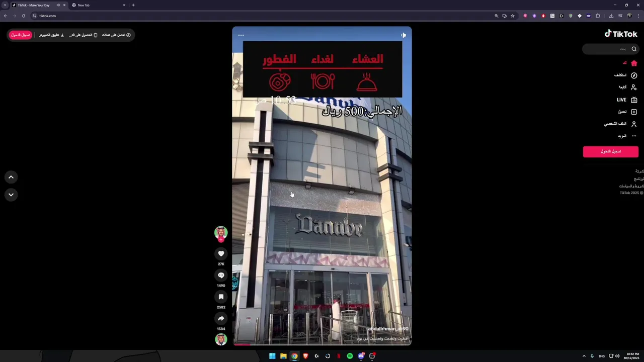This screenshot has width=644, height=362.
Task: Open the zoom magnifier in address bar
Action: pos(496,16)
